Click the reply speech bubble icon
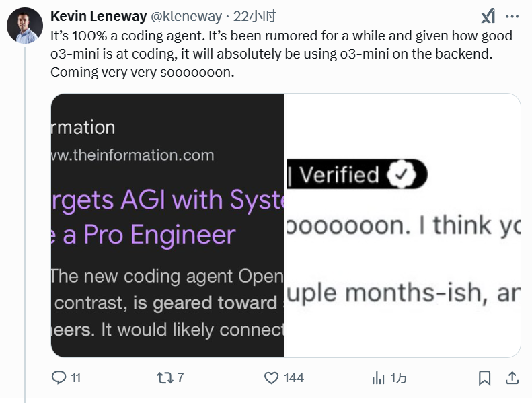 (59, 378)
